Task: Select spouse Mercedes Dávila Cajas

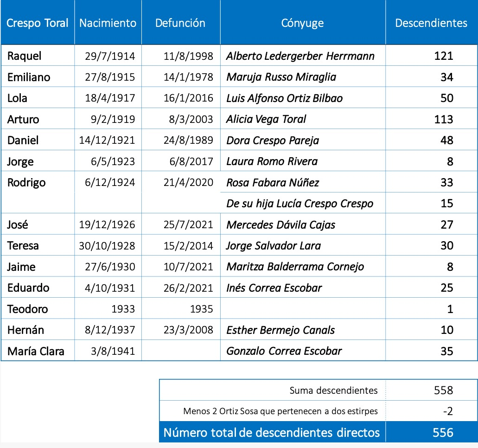Action: [280, 225]
